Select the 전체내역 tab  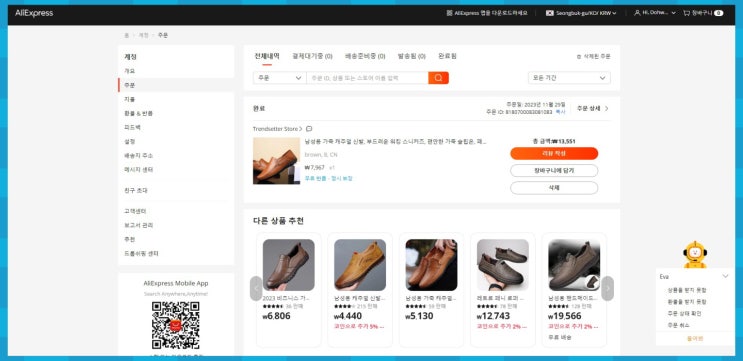point(267,56)
